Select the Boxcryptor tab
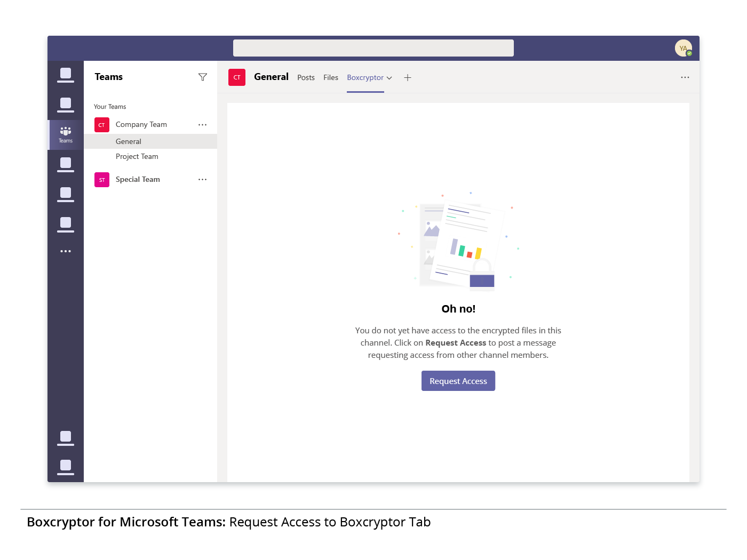The height and width of the screenshot is (560, 747). point(365,78)
